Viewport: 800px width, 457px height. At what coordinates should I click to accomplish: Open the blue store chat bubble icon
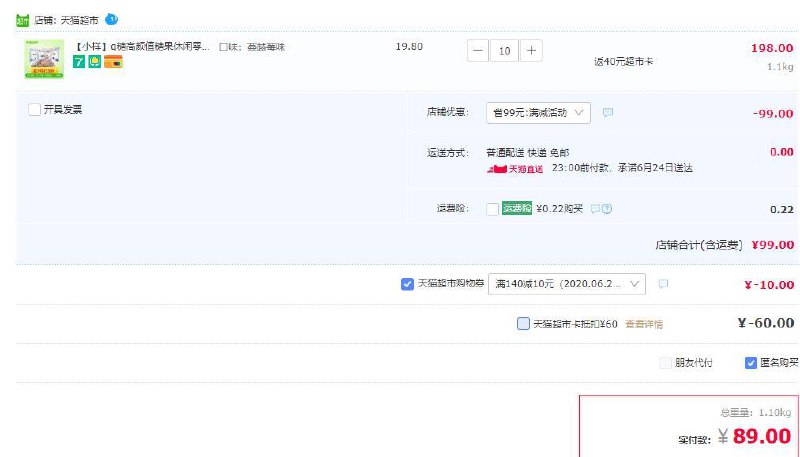coord(111,19)
